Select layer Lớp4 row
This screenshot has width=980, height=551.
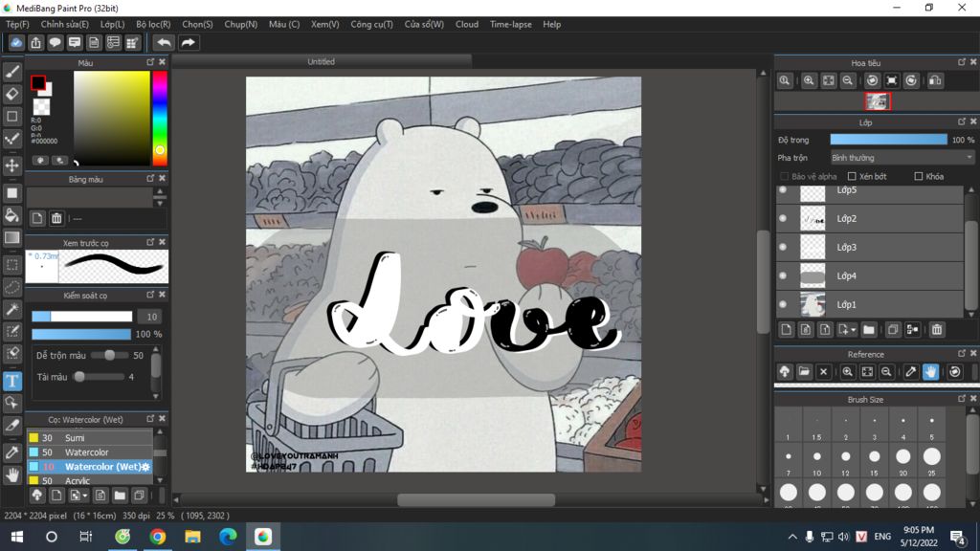point(870,275)
